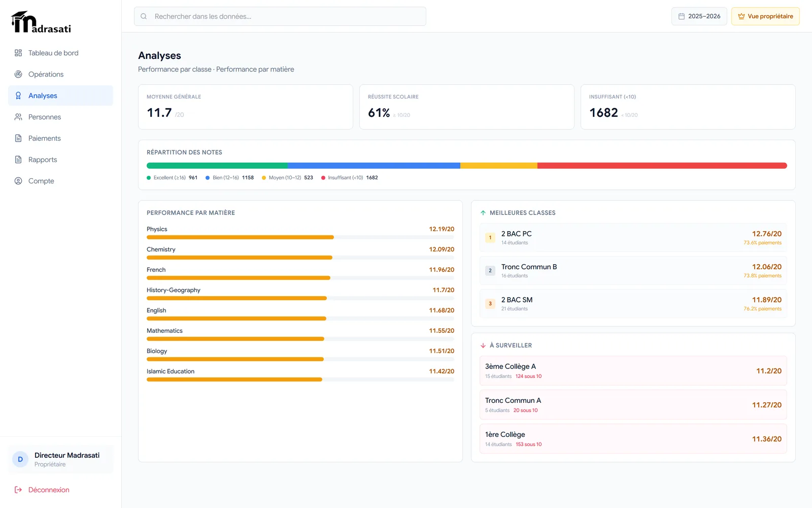Click the search magnifier icon
Image resolution: width=812 pixels, height=508 pixels.
[144, 16]
